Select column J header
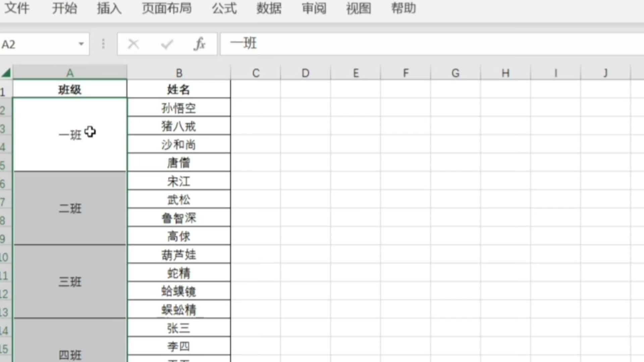644x362 pixels. tap(605, 73)
